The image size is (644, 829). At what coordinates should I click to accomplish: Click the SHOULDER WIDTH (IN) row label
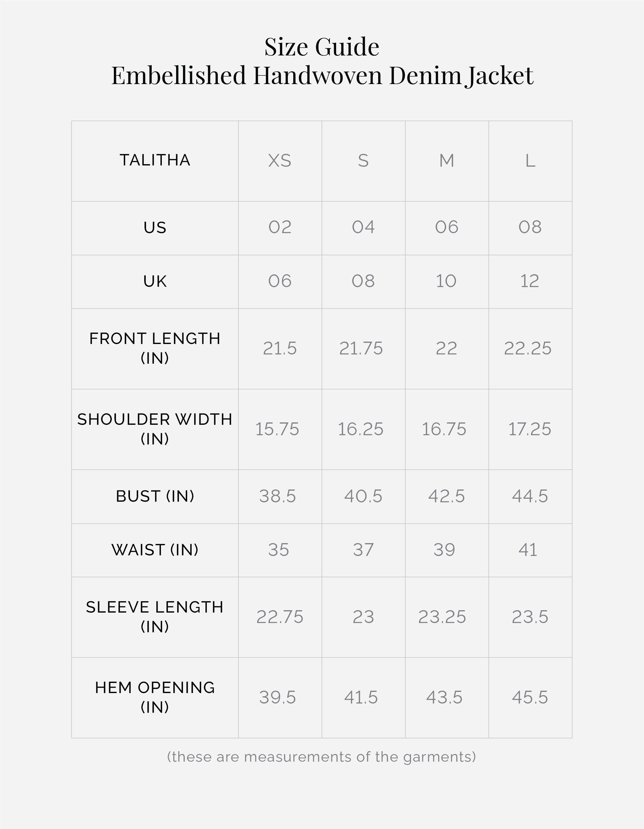[155, 429]
